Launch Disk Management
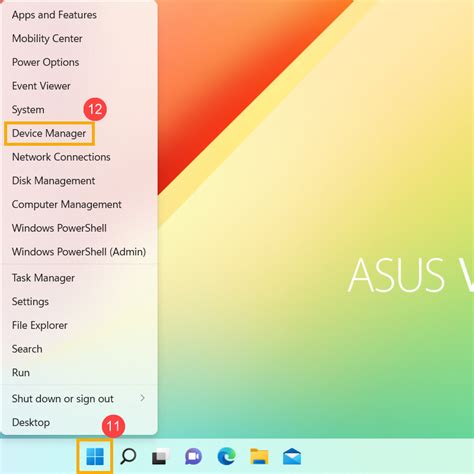This screenshot has width=474, height=474. [79, 181]
